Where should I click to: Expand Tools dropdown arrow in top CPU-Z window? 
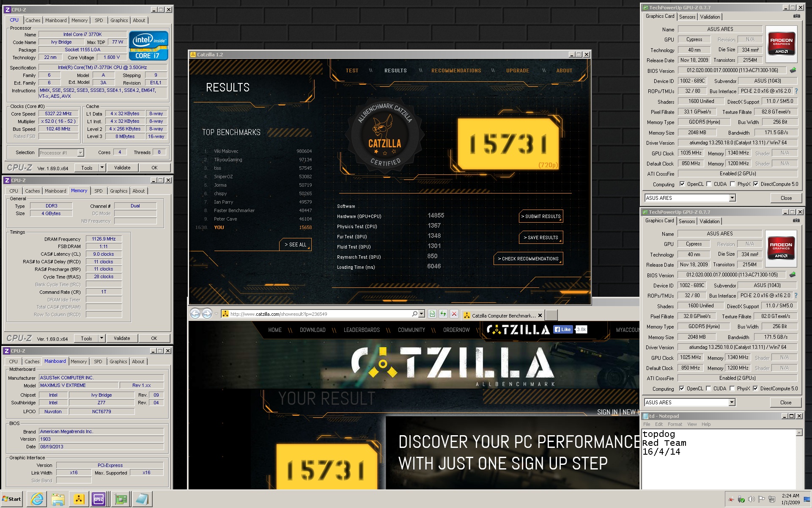(x=102, y=168)
